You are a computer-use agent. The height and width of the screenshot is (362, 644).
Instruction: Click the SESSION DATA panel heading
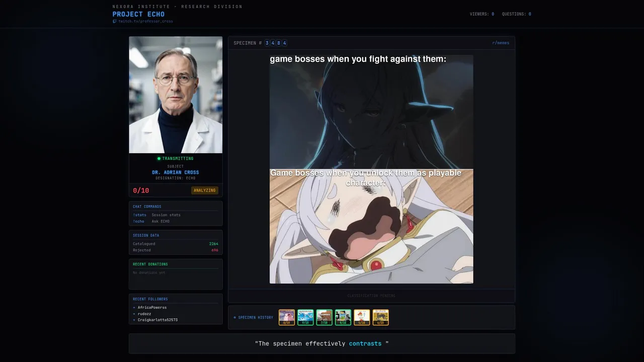point(146,235)
